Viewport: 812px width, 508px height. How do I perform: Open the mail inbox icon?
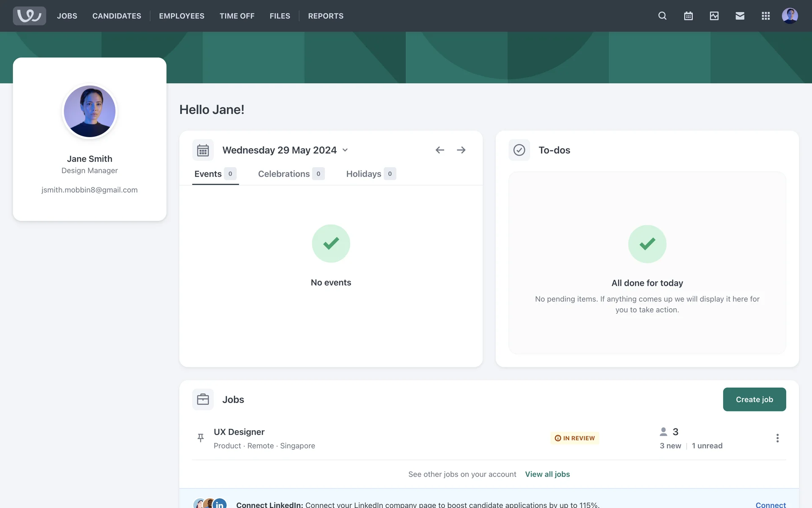tap(740, 16)
